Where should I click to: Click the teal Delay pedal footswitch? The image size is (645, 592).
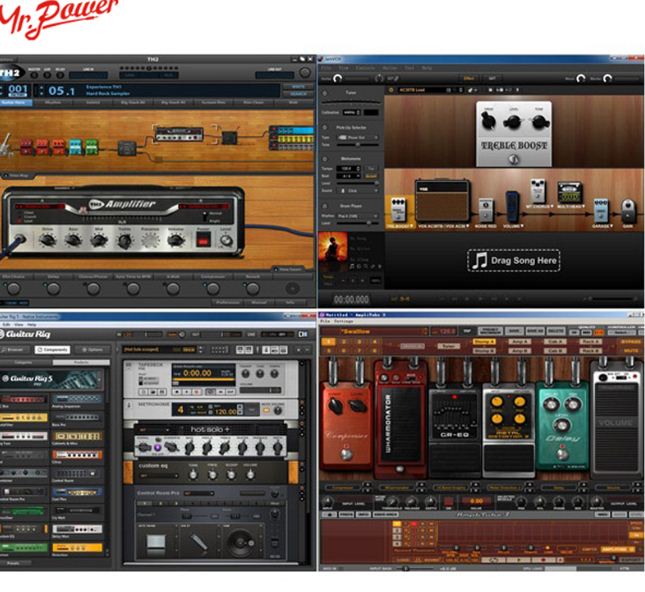[561, 454]
